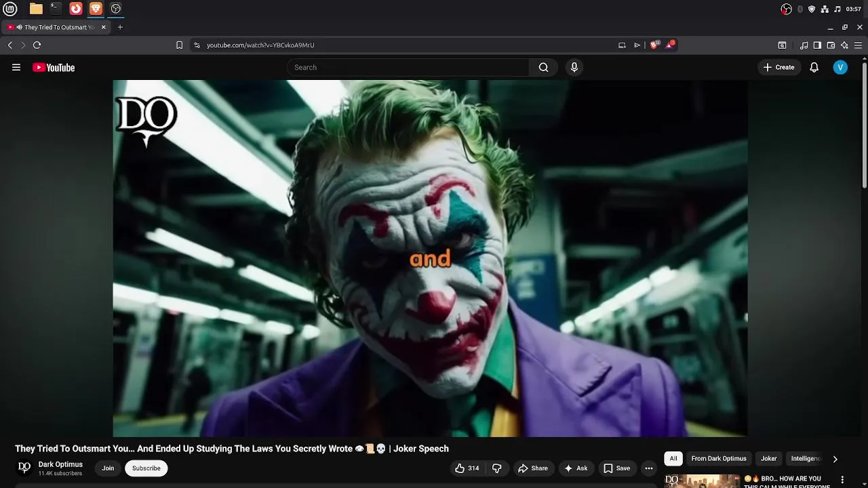This screenshot has height=488, width=868.
Task: Go back to previous page
Action: [9, 45]
